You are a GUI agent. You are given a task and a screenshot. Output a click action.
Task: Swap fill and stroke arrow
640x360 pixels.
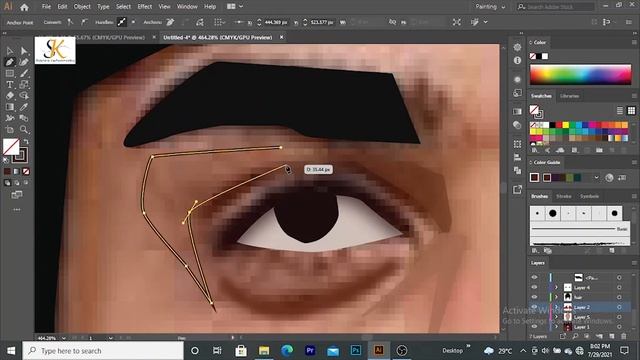(26, 142)
